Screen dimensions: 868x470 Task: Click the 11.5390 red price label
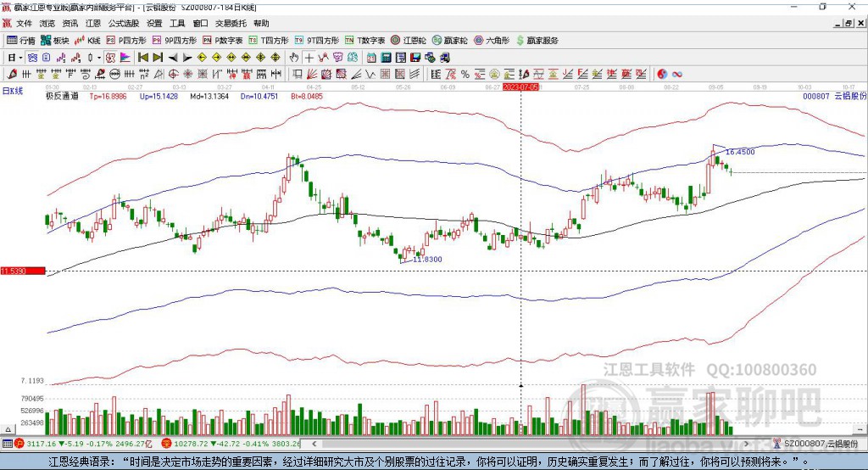(x=23, y=271)
